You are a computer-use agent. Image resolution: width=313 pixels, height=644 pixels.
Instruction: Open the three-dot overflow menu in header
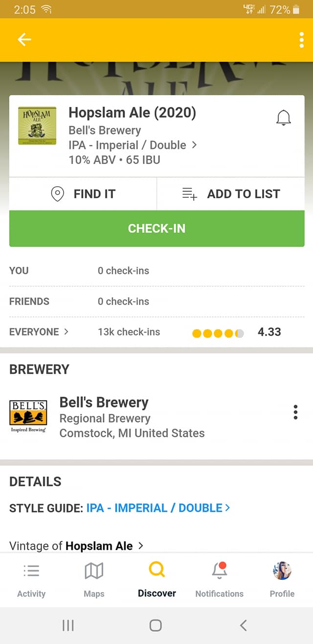point(301,40)
